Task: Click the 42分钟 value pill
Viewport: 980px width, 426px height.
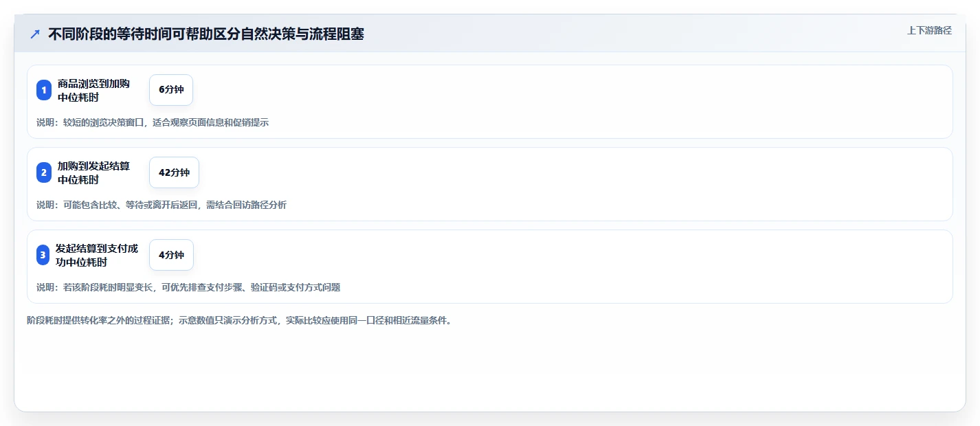Action: [x=174, y=172]
